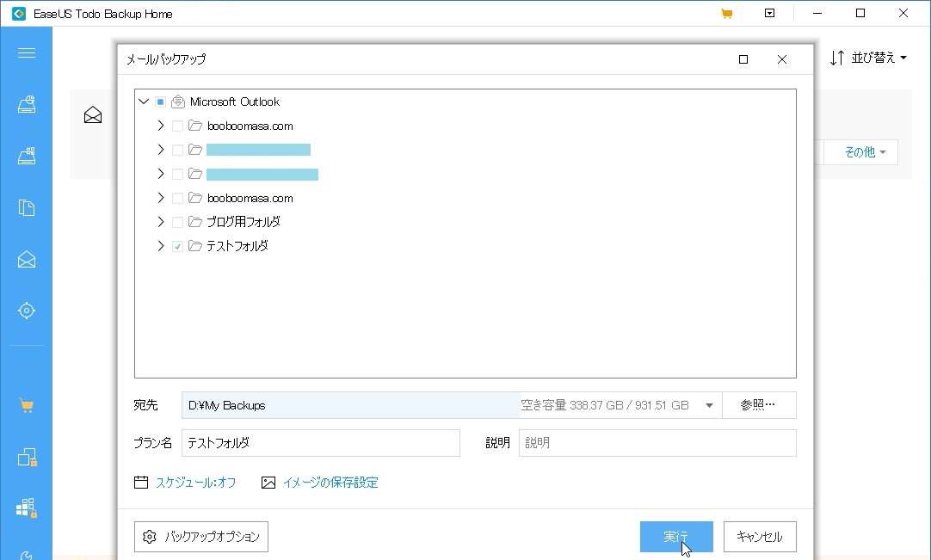Viewport: 931px width, 560px height.
Task: Close the メールバックアップ dialog
Action: pos(782,59)
